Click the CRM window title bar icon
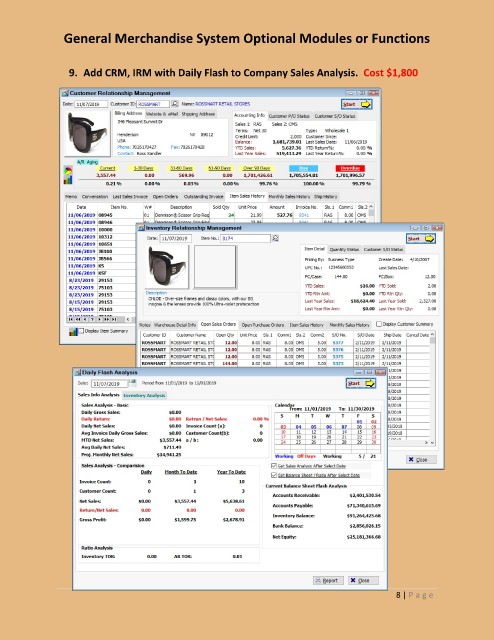Screen dimensions: 494x640 click(x=65, y=93)
